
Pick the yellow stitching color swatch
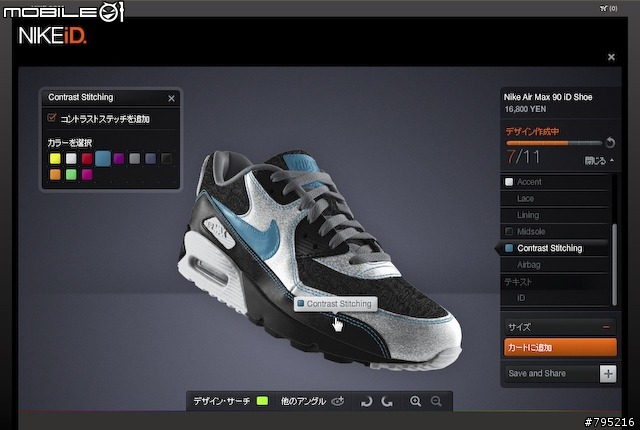(55, 158)
